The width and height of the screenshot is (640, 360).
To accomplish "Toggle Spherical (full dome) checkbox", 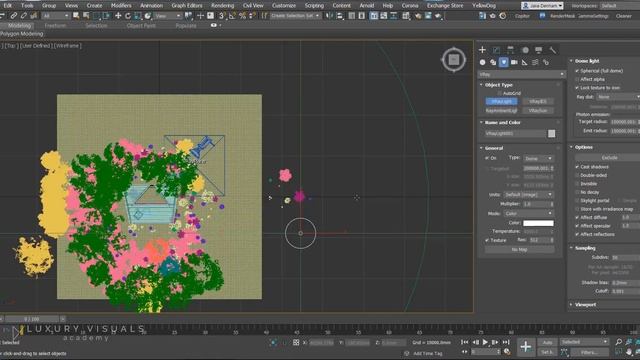I will pyautogui.click(x=577, y=71).
